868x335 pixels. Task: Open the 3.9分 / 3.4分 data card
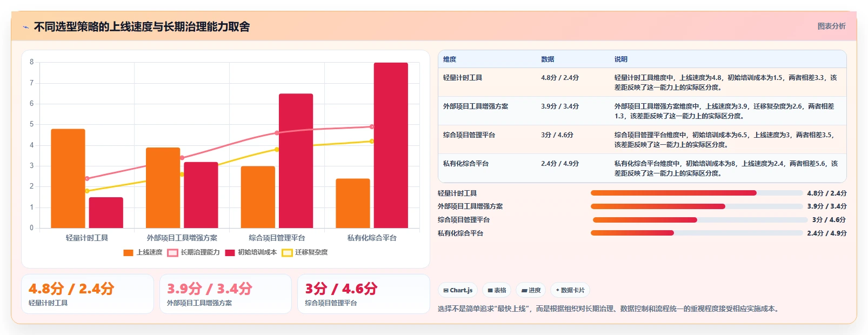(x=225, y=294)
